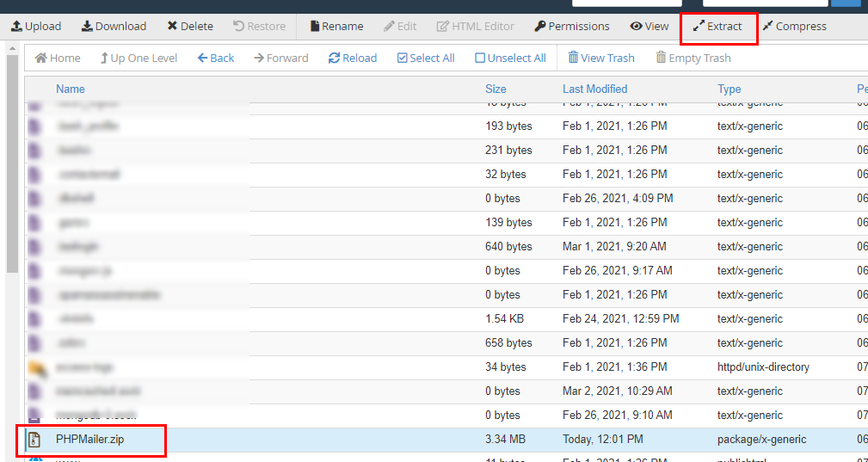Click the Download toolbar icon
The width and height of the screenshot is (868, 462).
tap(87, 27)
